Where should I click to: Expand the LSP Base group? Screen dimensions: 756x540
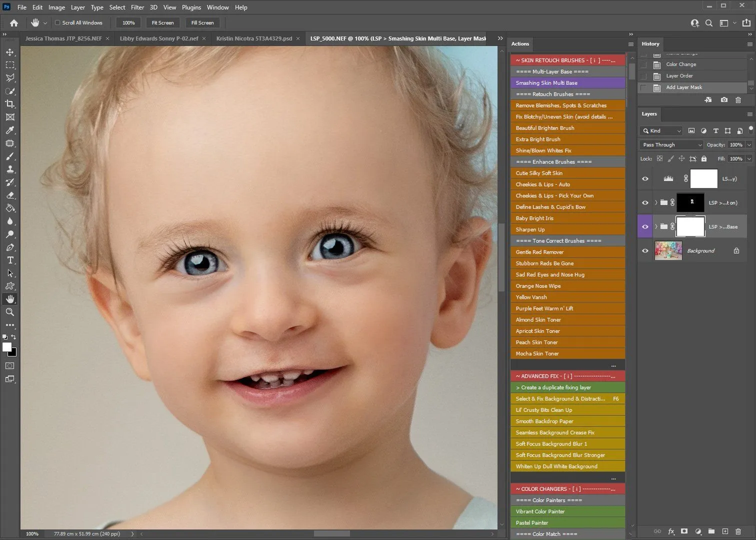pyautogui.click(x=656, y=227)
